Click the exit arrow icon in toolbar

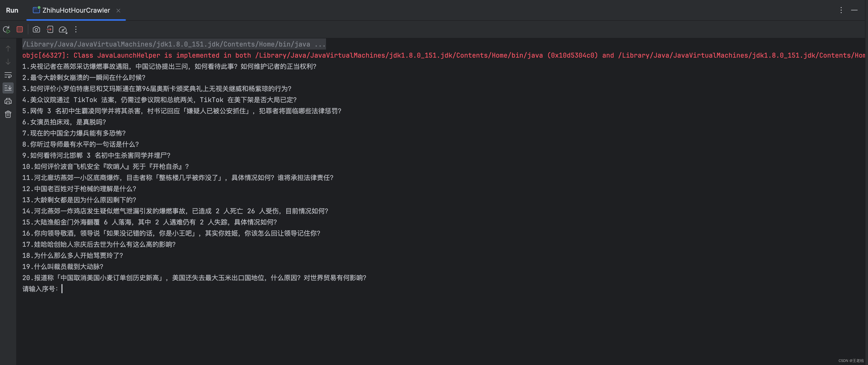pyautogui.click(x=50, y=30)
